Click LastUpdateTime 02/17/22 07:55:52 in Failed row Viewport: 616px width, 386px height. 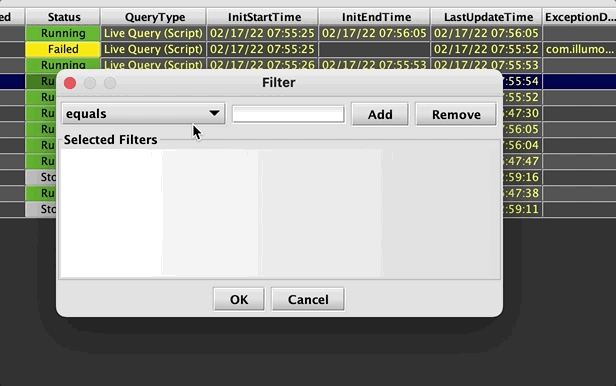tap(486, 49)
